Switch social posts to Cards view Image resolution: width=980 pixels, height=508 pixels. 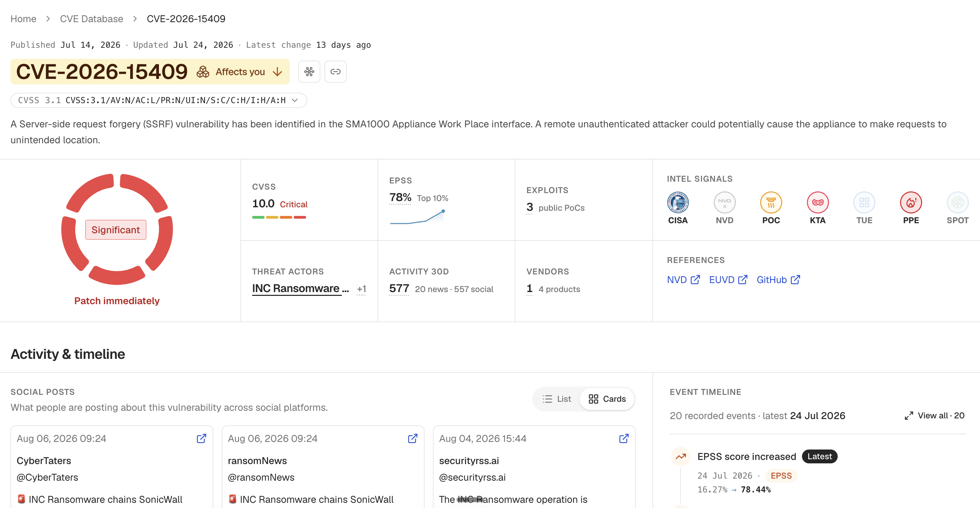click(x=607, y=399)
